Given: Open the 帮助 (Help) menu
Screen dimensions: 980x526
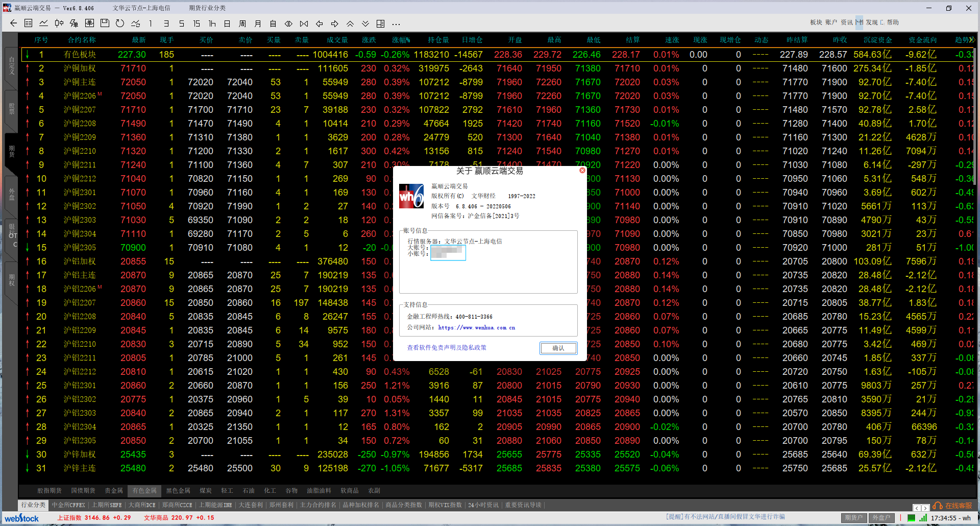Looking at the screenshot, I should (x=892, y=22).
